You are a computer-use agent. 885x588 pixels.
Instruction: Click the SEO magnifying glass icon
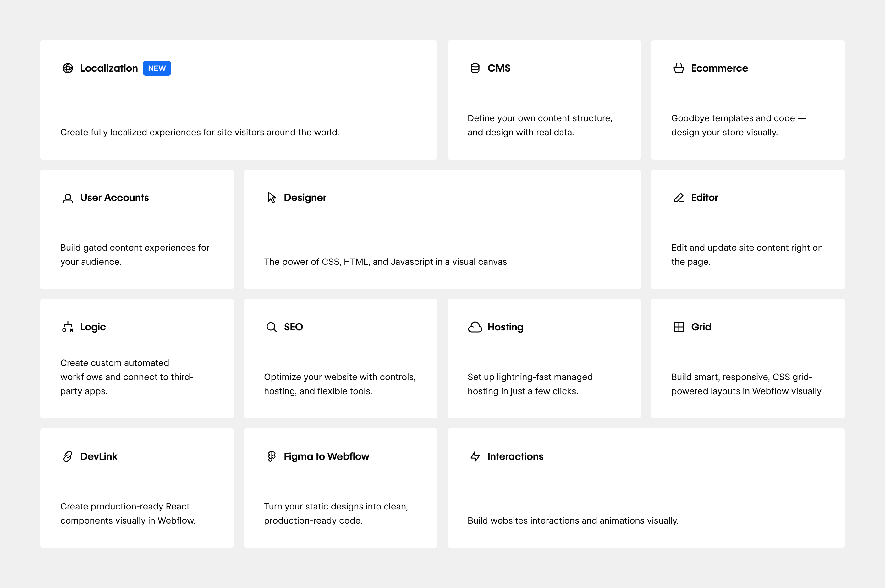click(272, 327)
